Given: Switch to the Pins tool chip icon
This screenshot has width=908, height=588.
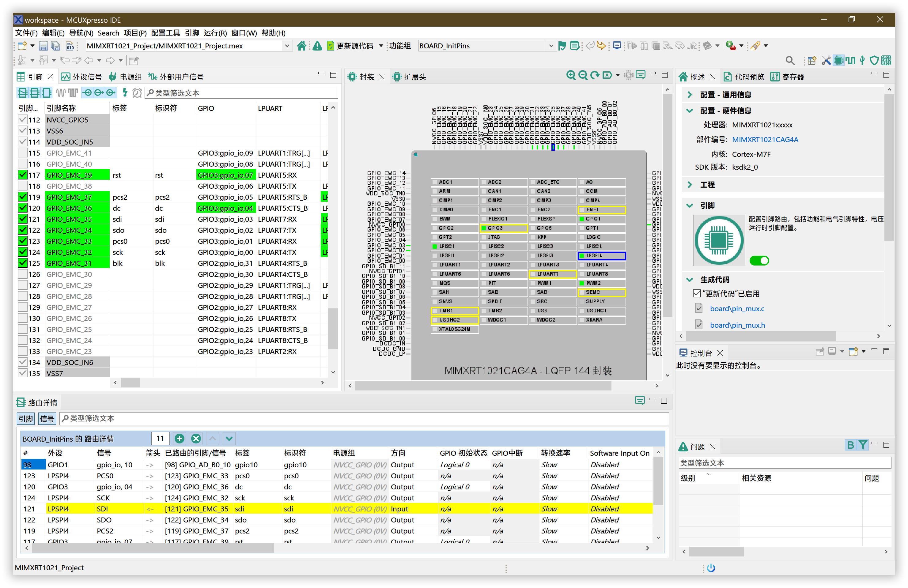Looking at the screenshot, I should point(838,60).
